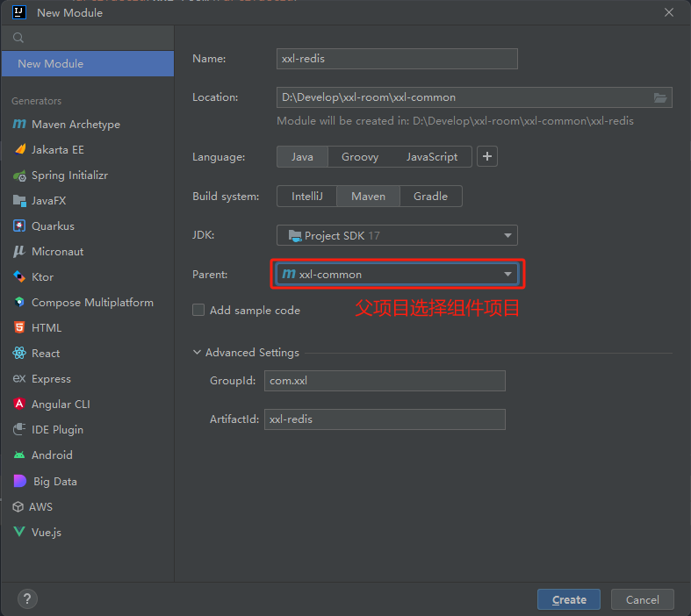Pick the Angular CLI generator icon
The image size is (691, 616).
tap(19, 404)
